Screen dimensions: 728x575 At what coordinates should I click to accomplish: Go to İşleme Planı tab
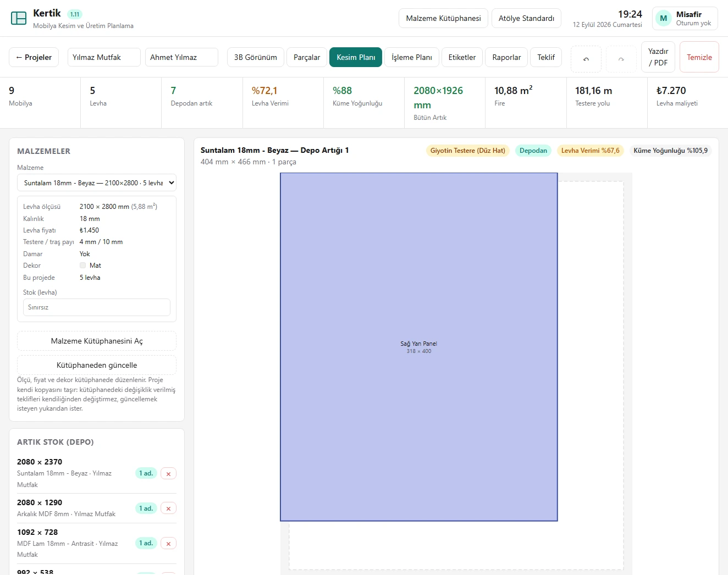(x=412, y=57)
